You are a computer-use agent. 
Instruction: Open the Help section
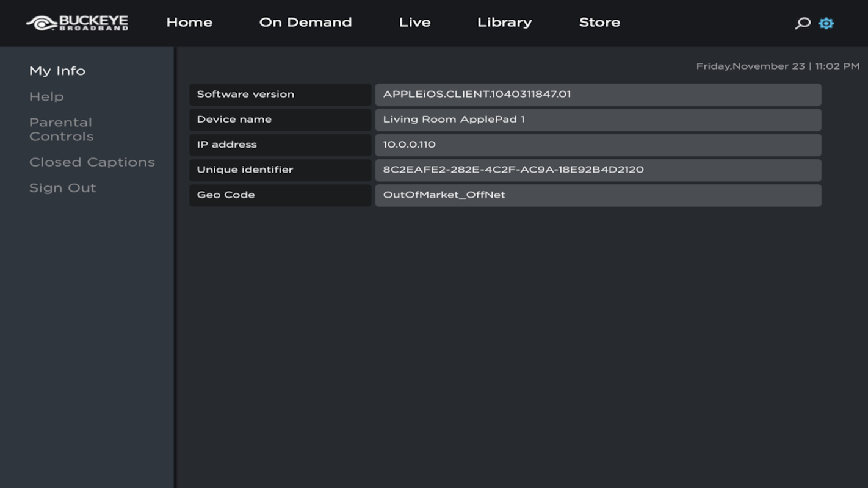click(46, 96)
